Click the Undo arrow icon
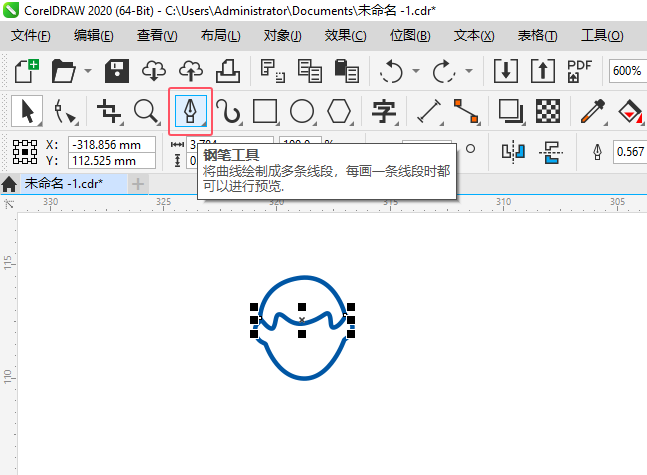 (391, 71)
